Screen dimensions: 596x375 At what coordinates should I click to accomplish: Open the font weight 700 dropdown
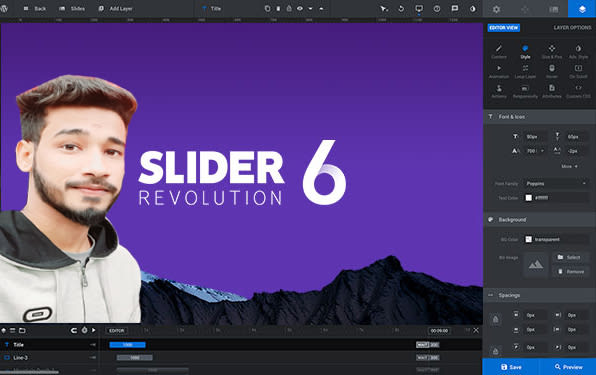tap(535, 151)
